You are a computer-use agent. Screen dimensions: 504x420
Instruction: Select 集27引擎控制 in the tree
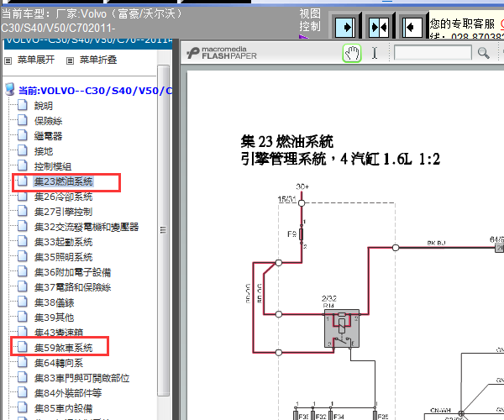[63, 212]
